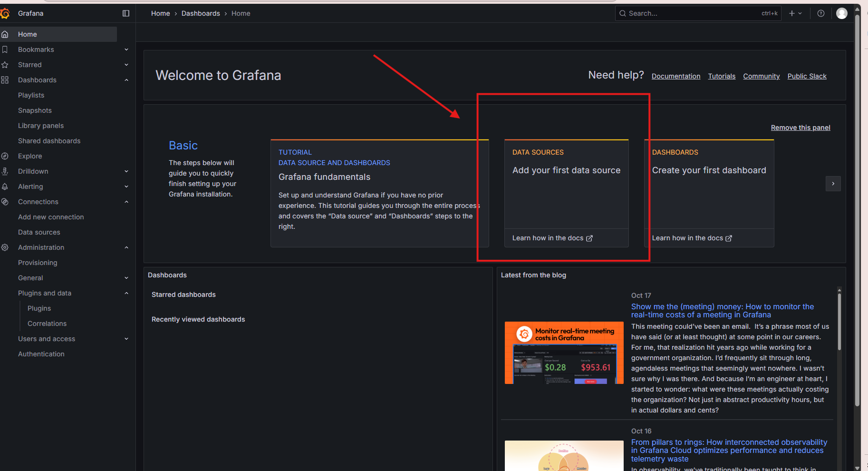This screenshot has width=868, height=471.
Task: Click Remove this panel link
Action: 800,128
